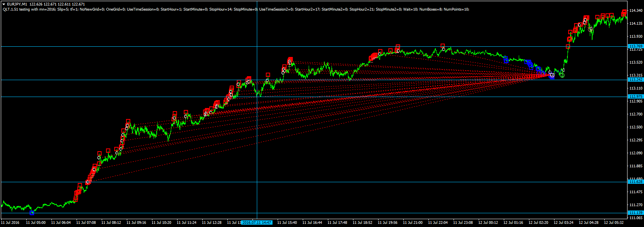Click the 111.270 value on the price scale
The width and height of the screenshot is (644, 227).
pyautogui.click(x=636, y=205)
